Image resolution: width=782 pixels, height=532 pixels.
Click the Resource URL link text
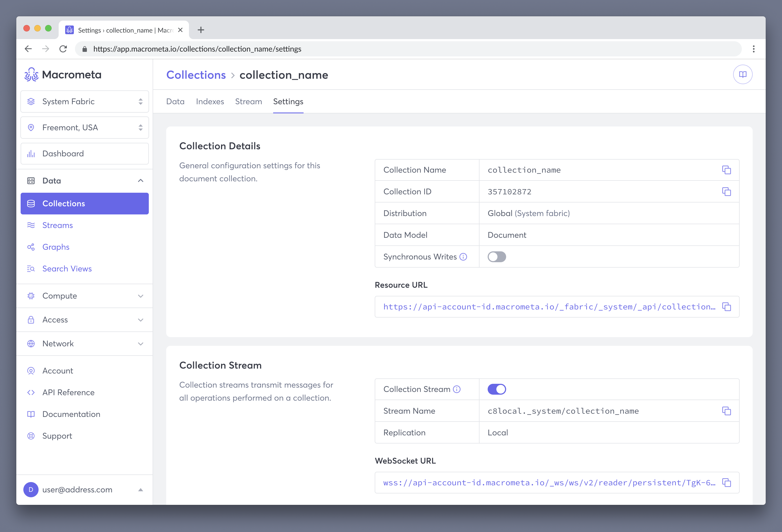point(549,307)
